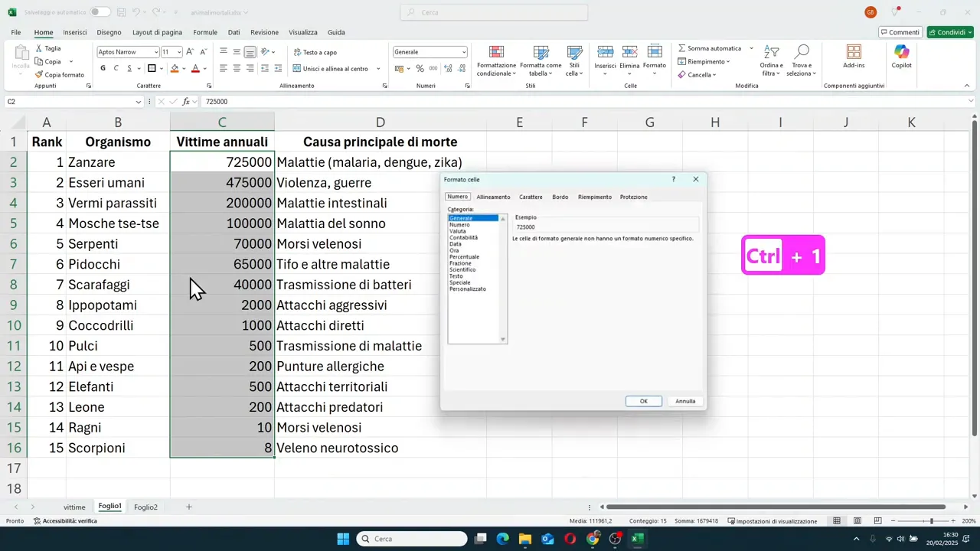Image resolution: width=980 pixels, height=551 pixels.
Task: Toggle middle vertical alignment button
Action: pos(237,52)
